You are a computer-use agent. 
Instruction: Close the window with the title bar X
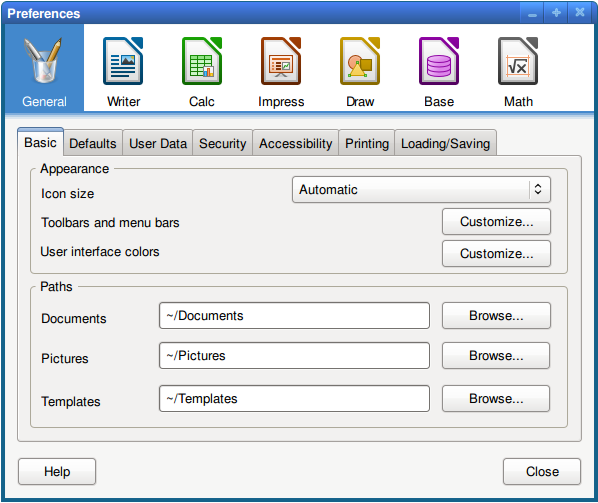[x=580, y=13]
